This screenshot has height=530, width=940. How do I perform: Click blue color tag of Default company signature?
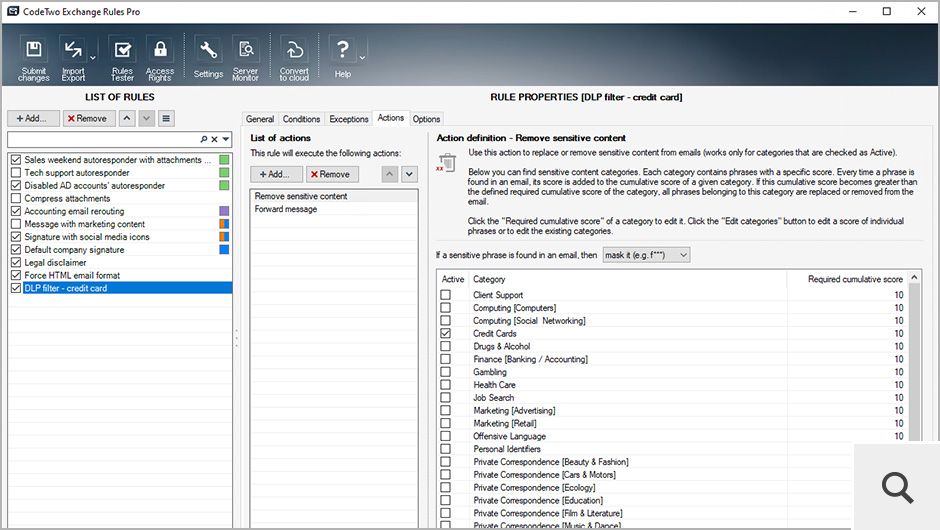[x=224, y=249]
